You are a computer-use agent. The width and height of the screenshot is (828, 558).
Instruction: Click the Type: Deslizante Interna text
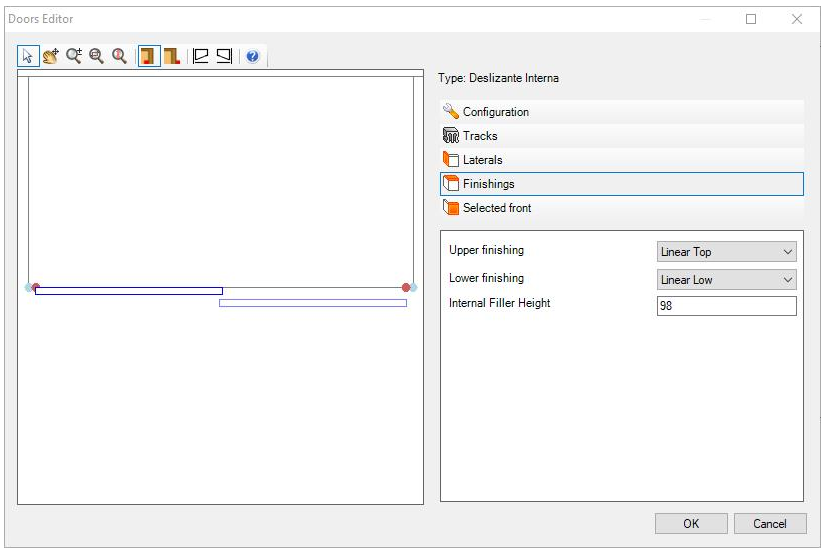pyautogui.click(x=498, y=78)
